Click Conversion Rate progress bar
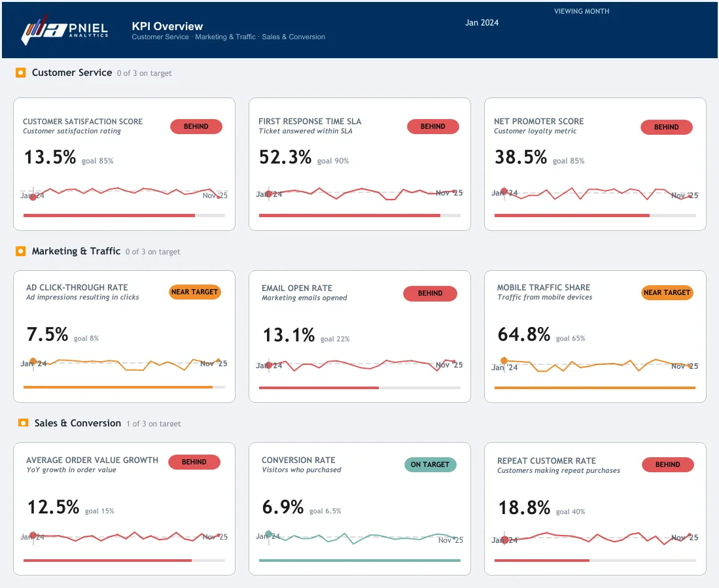 360,560
